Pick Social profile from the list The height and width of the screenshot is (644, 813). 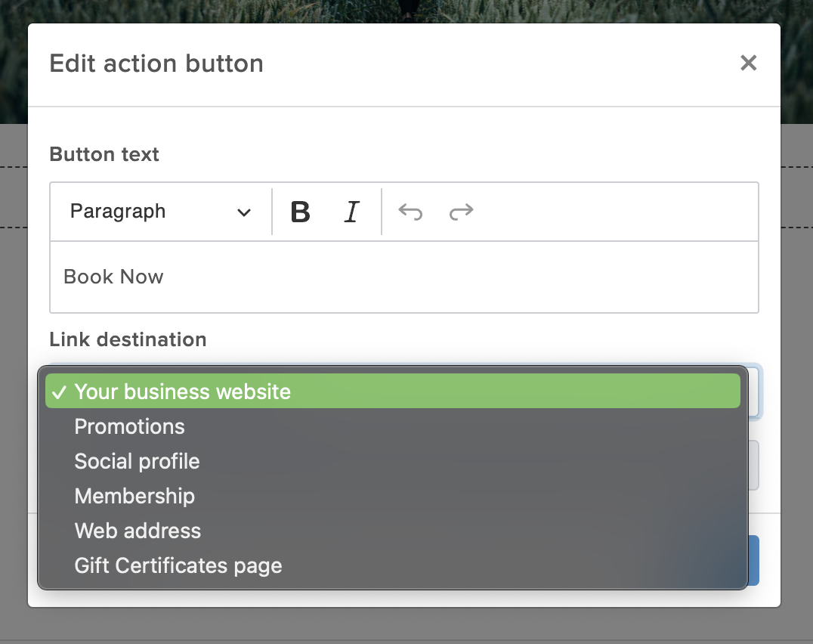pos(392,461)
